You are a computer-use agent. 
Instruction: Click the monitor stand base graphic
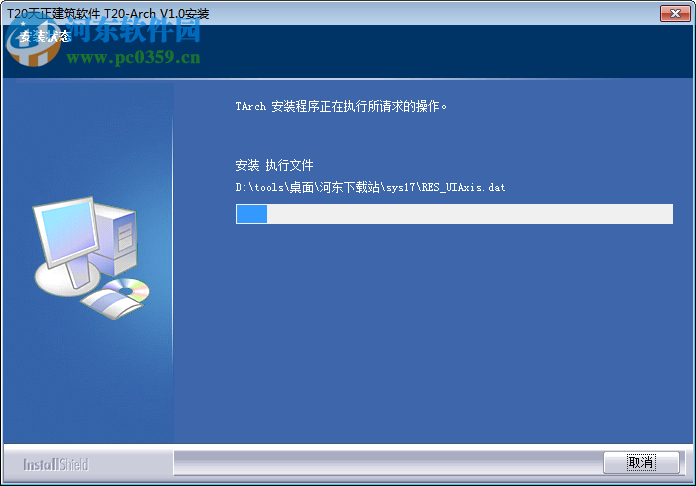pos(67,280)
